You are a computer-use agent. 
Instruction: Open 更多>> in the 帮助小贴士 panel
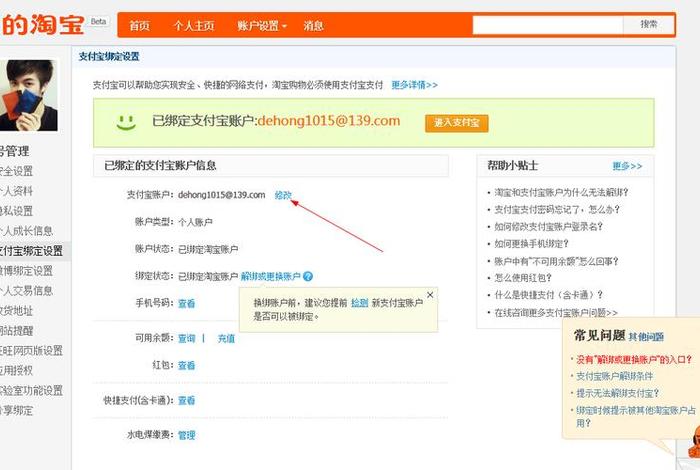627,166
